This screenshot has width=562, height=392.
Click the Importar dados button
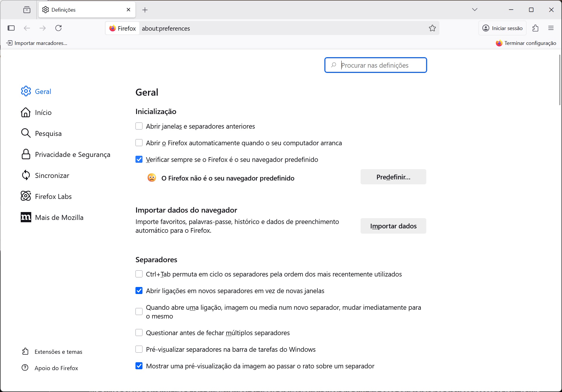click(x=393, y=226)
